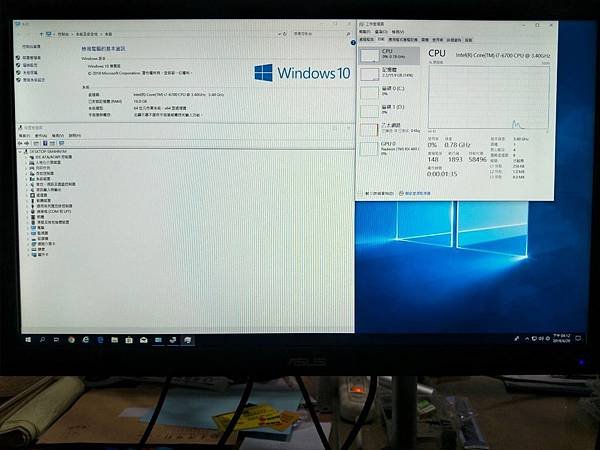600x450 pixels.
Task: Open the Action Center notification icon
Action: pos(578,338)
